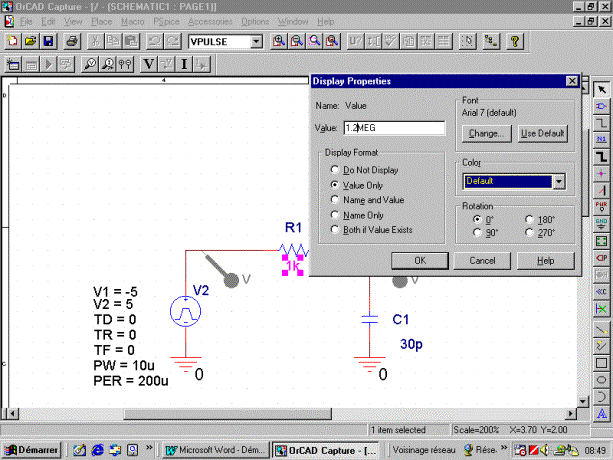This screenshot has height=460, width=613.
Task: Enable bias current display I icon
Action: pos(184,64)
